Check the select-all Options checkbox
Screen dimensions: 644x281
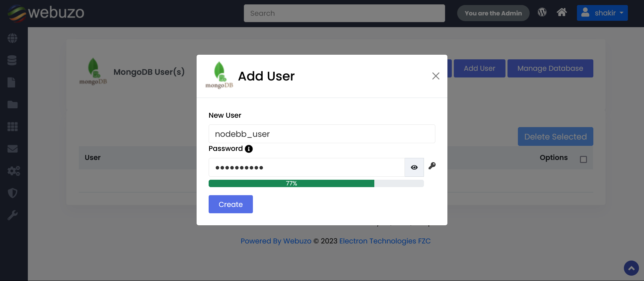[x=583, y=159]
